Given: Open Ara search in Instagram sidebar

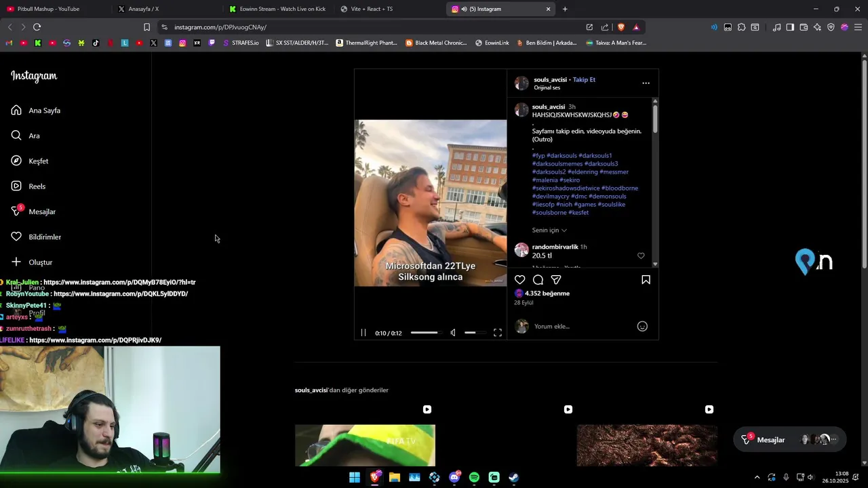Looking at the screenshot, I should pyautogui.click(x=26, y=136).
